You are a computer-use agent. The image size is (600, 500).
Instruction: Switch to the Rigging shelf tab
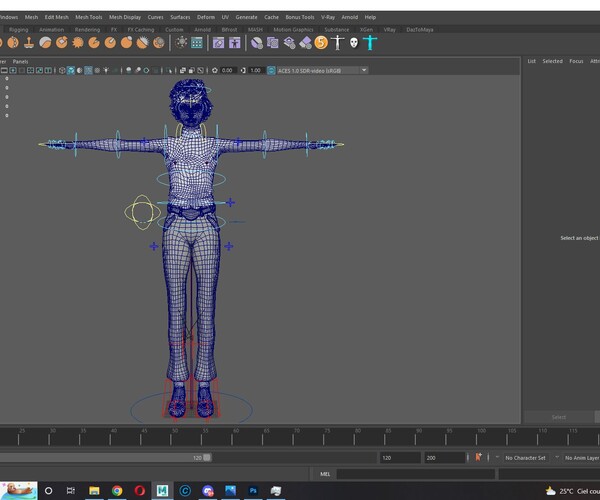[18, 29]
